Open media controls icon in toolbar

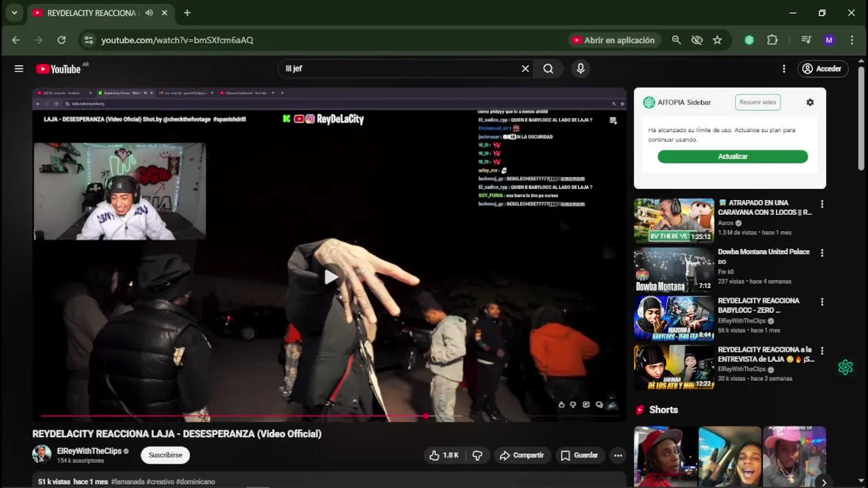806,40
